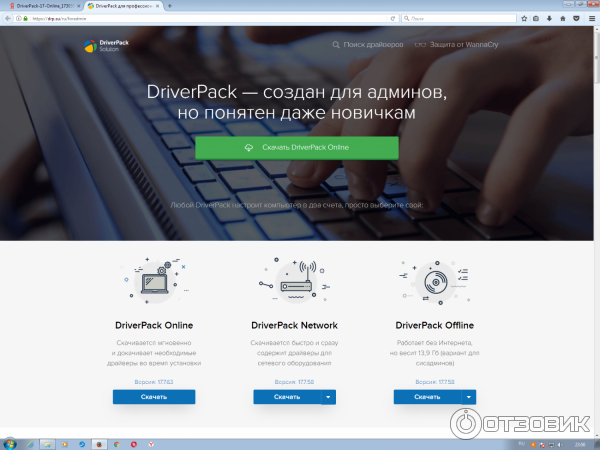600x450 pixels.
Task: Click the green padlock security icon
Action: [x=26, y=18]
